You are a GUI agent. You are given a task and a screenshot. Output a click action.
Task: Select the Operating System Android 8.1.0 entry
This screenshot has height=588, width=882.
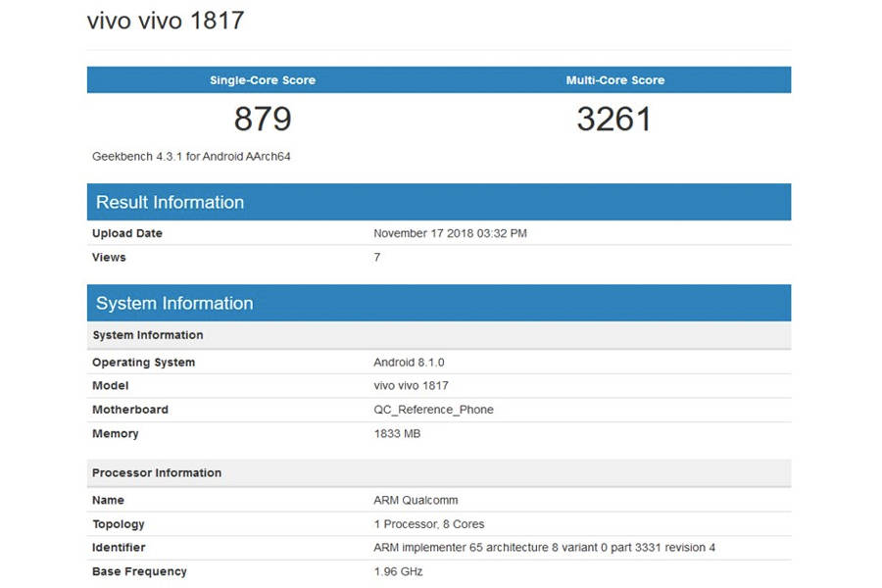[x=405, y=362]
